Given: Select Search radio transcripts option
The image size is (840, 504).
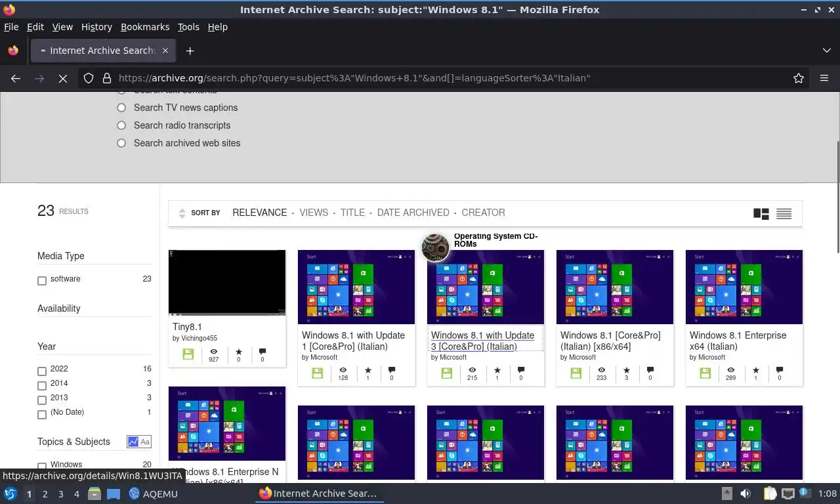Looking at the screenshot, I should (121, 125).
